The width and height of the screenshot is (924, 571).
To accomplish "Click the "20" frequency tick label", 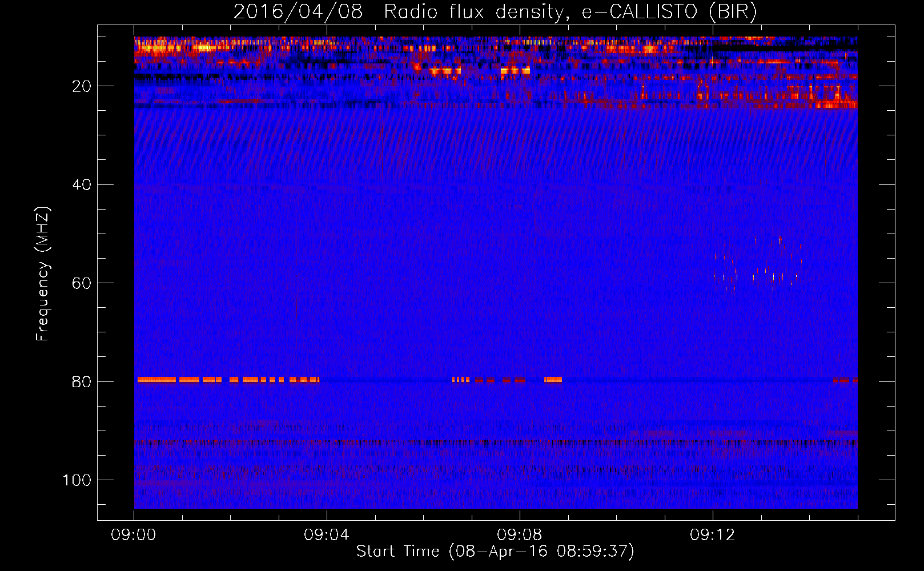I will click(82, 86).
